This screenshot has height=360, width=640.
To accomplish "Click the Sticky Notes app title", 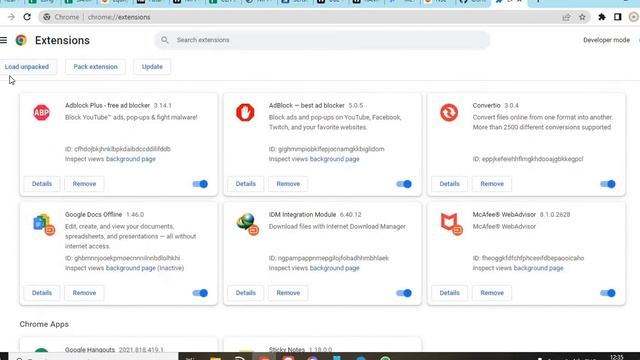I will (x=287, y=350).
